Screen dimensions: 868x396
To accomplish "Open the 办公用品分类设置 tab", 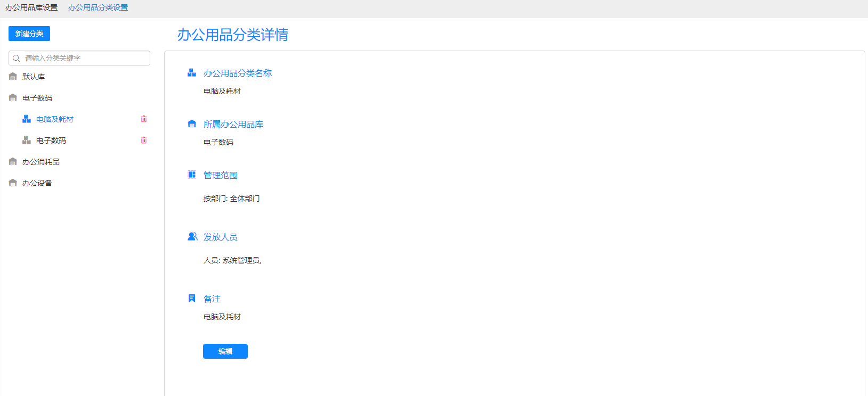I will [x=98, y=8].
